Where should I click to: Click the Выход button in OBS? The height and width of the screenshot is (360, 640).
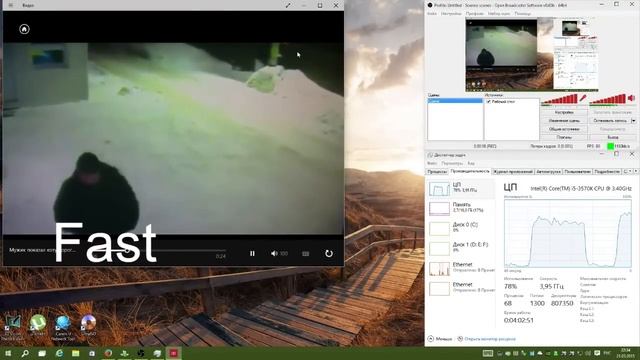click(613, 138)
